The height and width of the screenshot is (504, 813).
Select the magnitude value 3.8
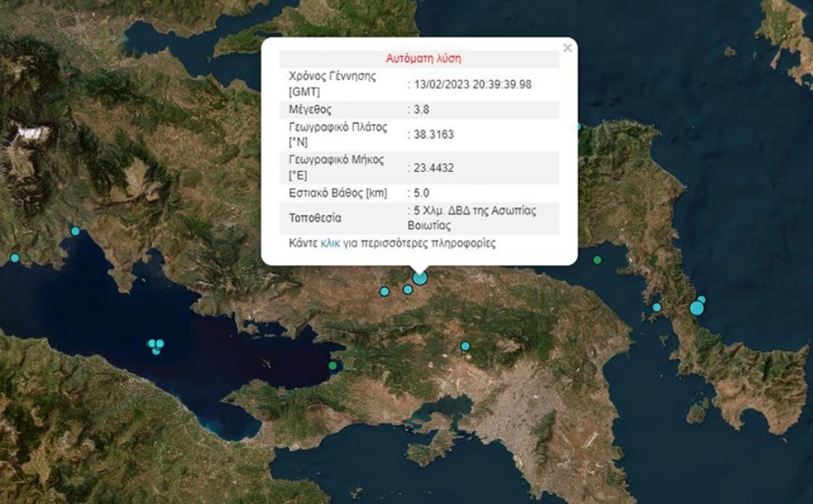[x=421, y=109]
